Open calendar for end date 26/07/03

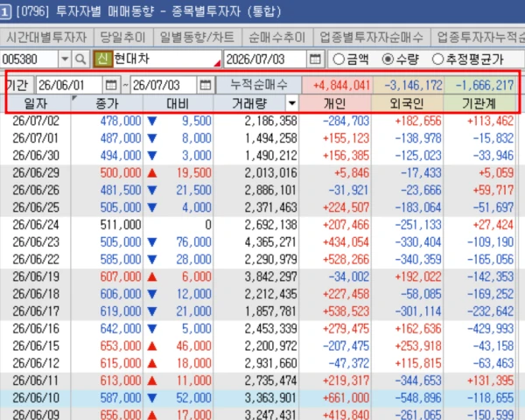(x=206, y=85)
